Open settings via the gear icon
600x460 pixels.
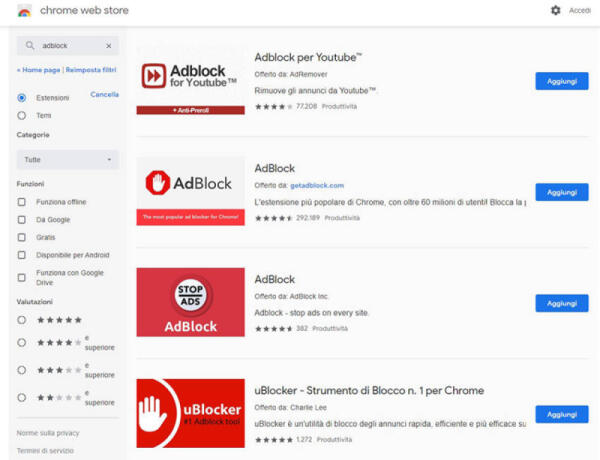click(x=556, y=10)
